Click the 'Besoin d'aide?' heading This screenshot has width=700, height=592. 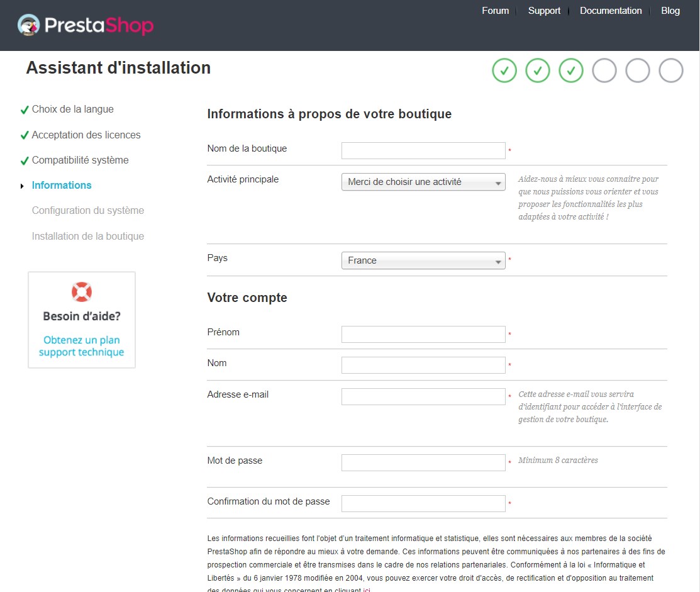82,316
